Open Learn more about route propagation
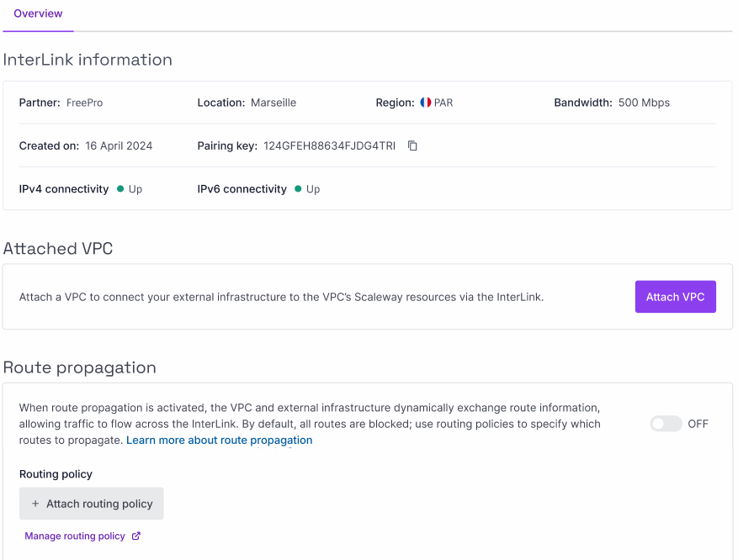 219,440
